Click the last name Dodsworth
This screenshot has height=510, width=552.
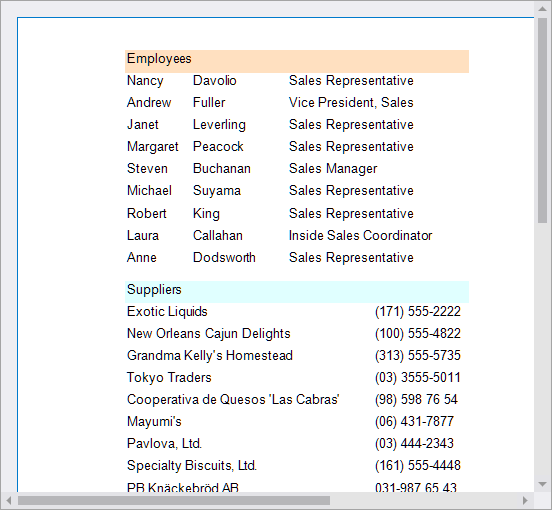(224, 258)
